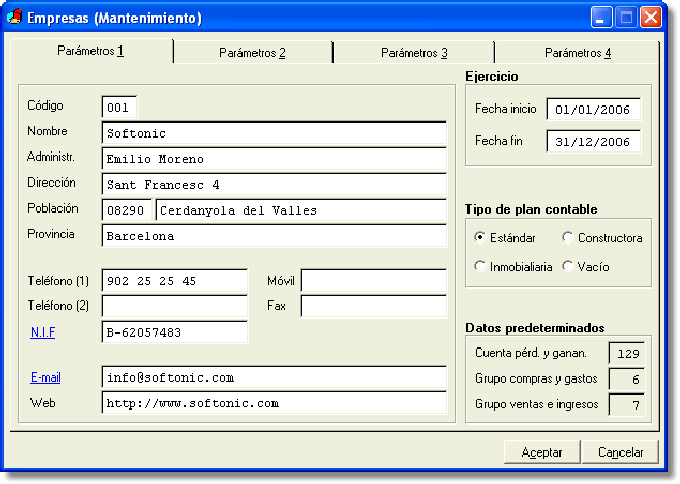The width and height of the screenshot is (680, 484).
Task: Click into the Nombre field with Softonic
Action: tap(274, 133)
